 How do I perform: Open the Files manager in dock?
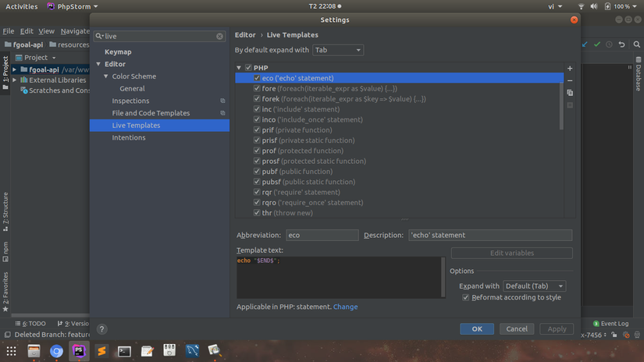point(34,351)
